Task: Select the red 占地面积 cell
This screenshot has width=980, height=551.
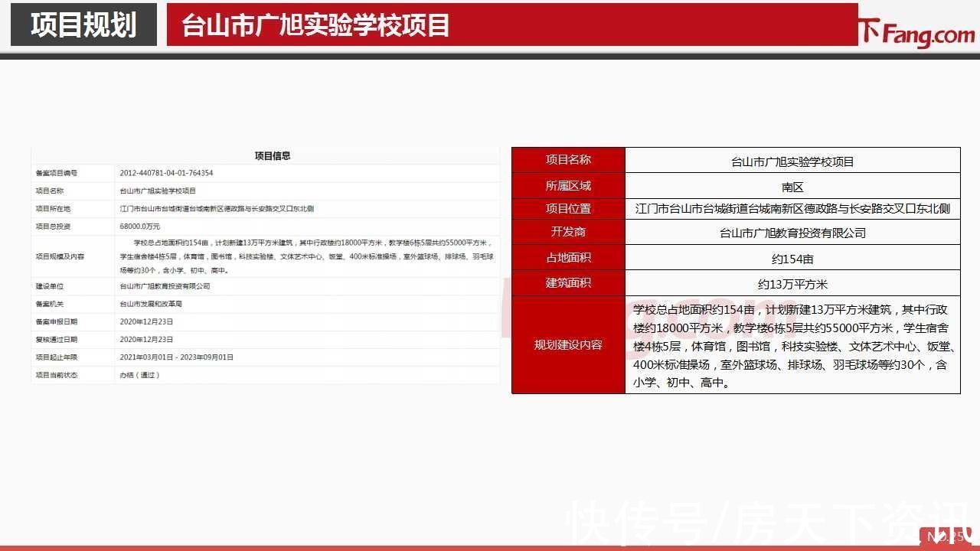Action: tap(568, 257)
